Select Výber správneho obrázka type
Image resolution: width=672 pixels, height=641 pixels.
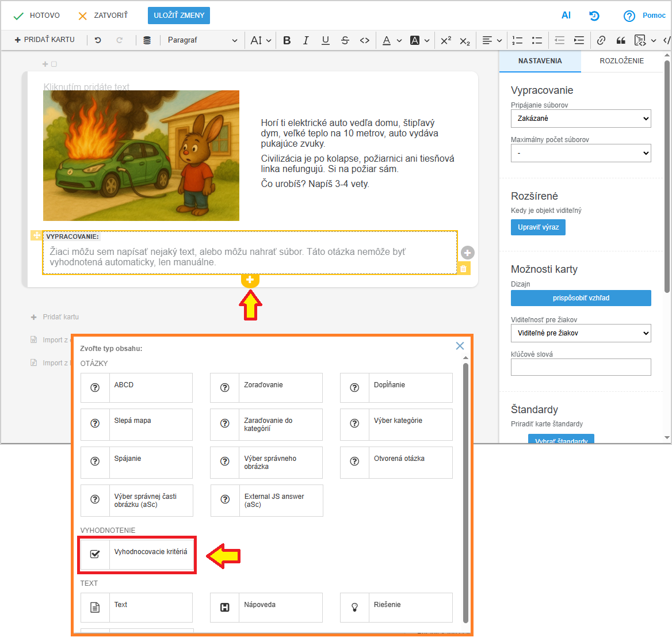coord(266,462)
